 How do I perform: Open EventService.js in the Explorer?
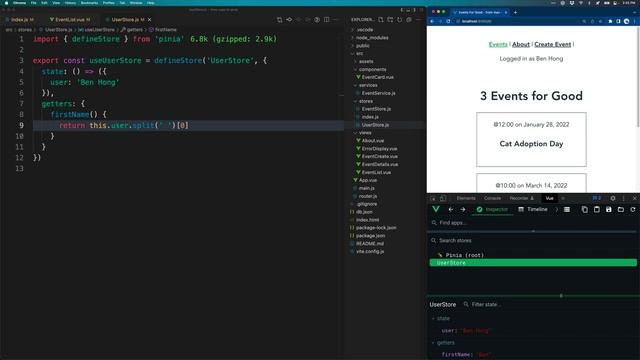378,93
